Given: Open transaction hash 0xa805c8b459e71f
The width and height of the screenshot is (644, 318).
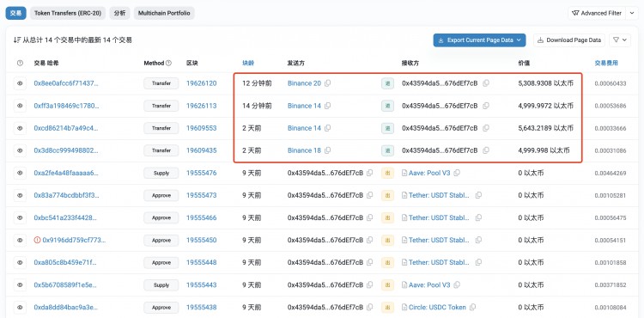Looking at the screenshot, I should point(66,262).
